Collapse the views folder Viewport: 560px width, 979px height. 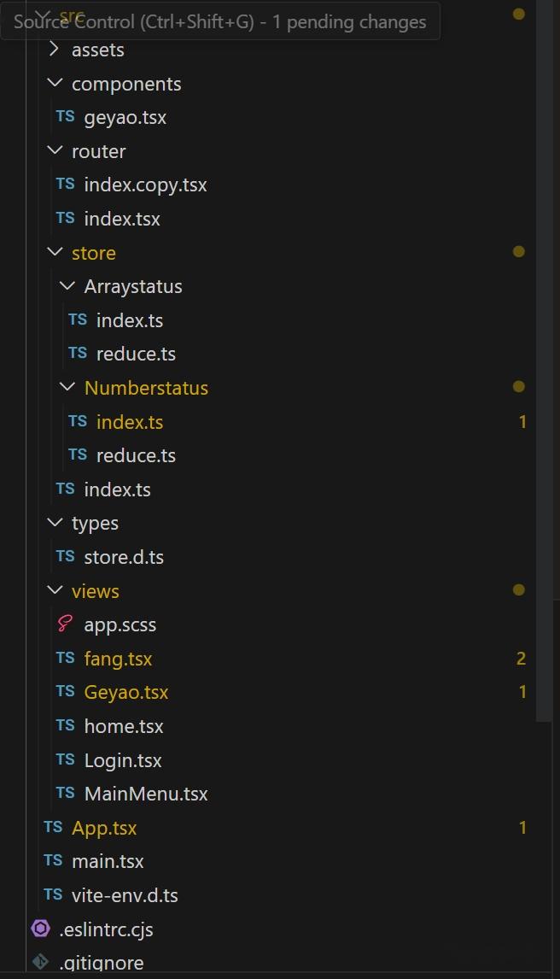[x=55, y=590]
